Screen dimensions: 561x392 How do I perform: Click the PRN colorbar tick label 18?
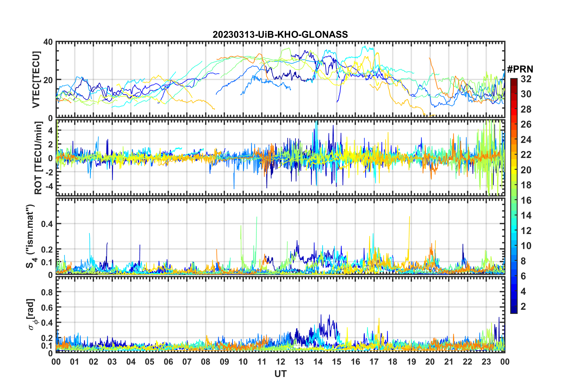(526, 185)
